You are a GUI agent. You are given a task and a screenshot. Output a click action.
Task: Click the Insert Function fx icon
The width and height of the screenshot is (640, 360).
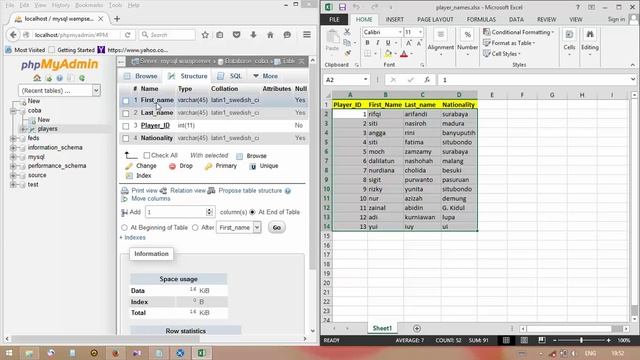click(427, 80)
